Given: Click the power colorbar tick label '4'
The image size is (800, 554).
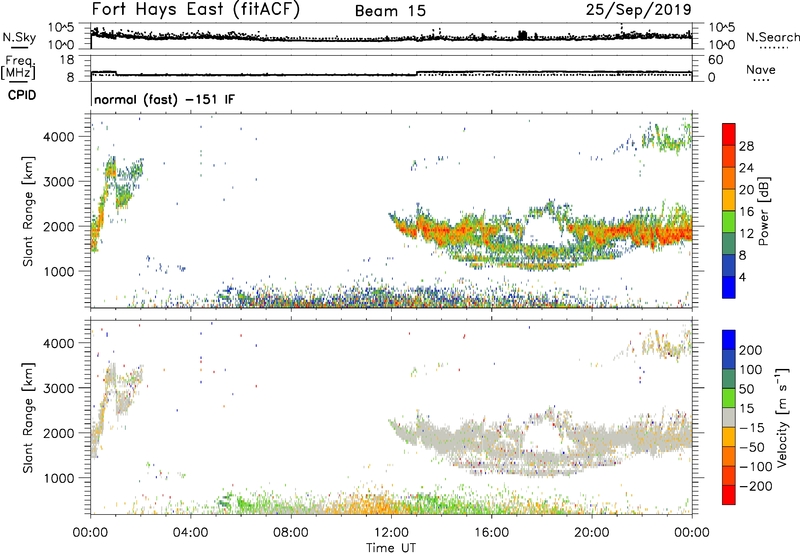Looking at the screenshot, I should pos(742,277).
